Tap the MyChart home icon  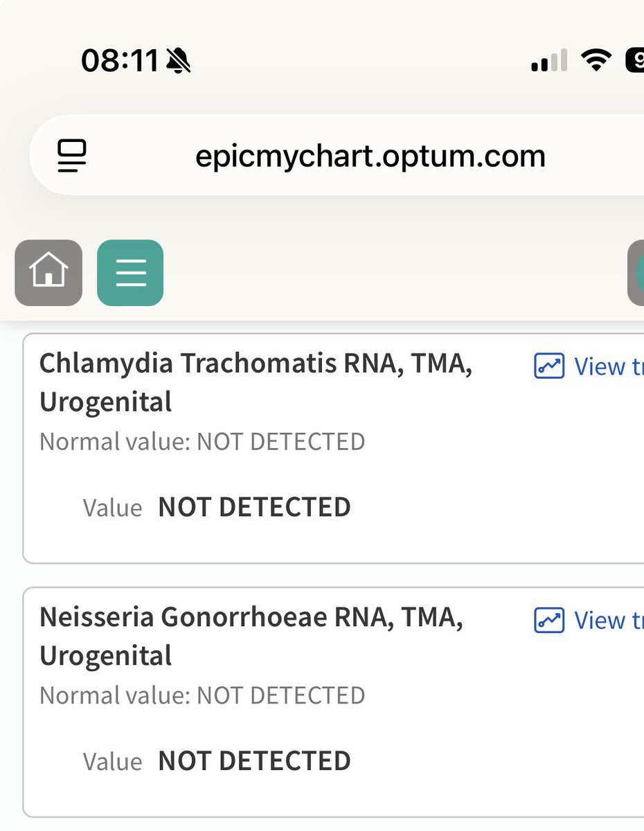48,273
